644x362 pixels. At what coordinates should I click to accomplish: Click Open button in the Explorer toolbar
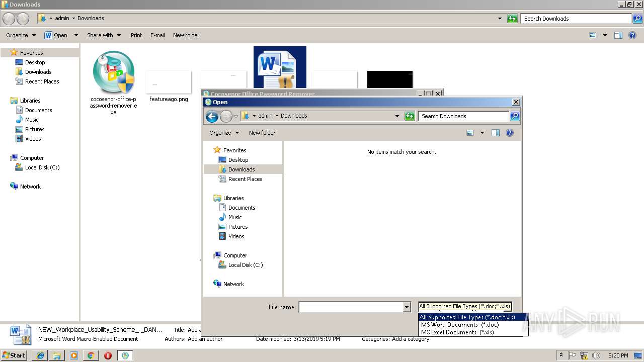[x=57, y=35]
